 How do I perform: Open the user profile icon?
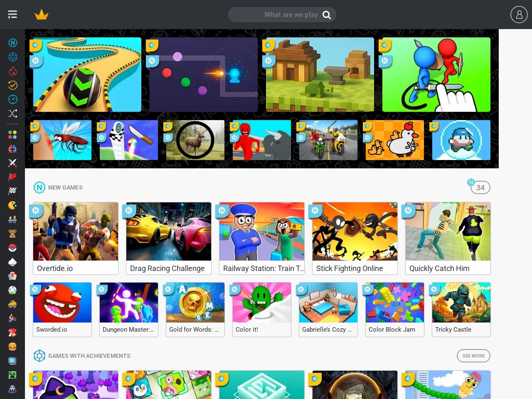(519, 15)
